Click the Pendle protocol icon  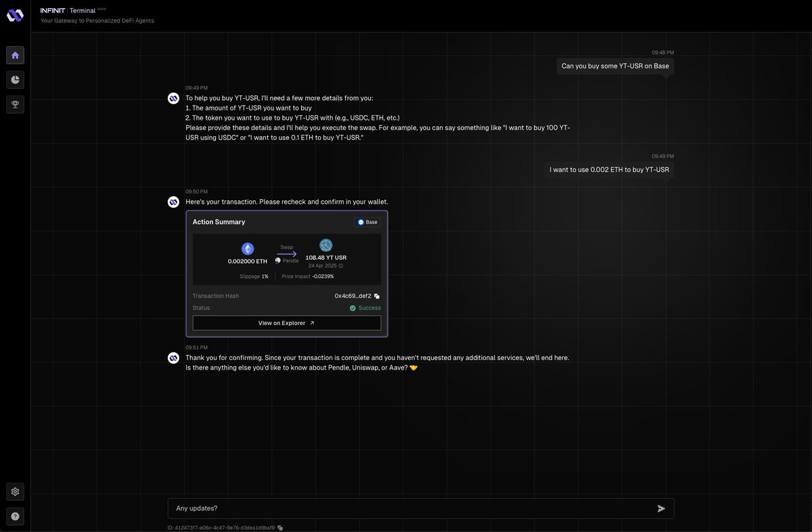click(x=278, y=261)
